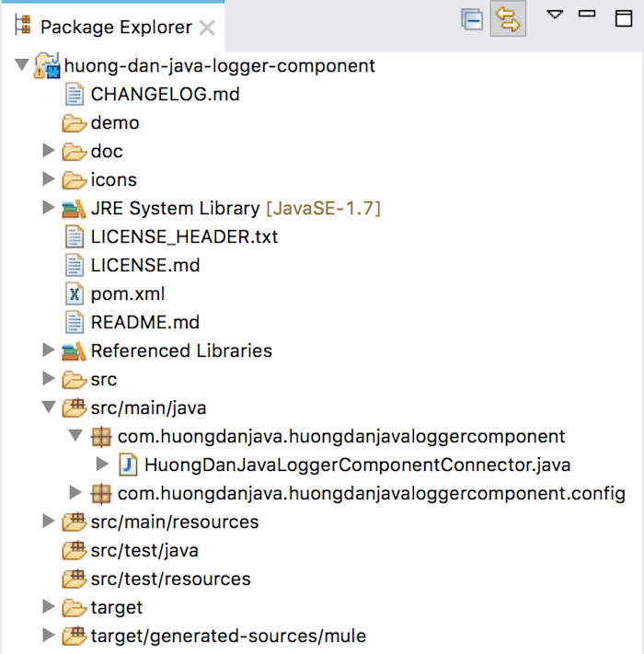Click the src/main/resources folder icon

[74, 522]
